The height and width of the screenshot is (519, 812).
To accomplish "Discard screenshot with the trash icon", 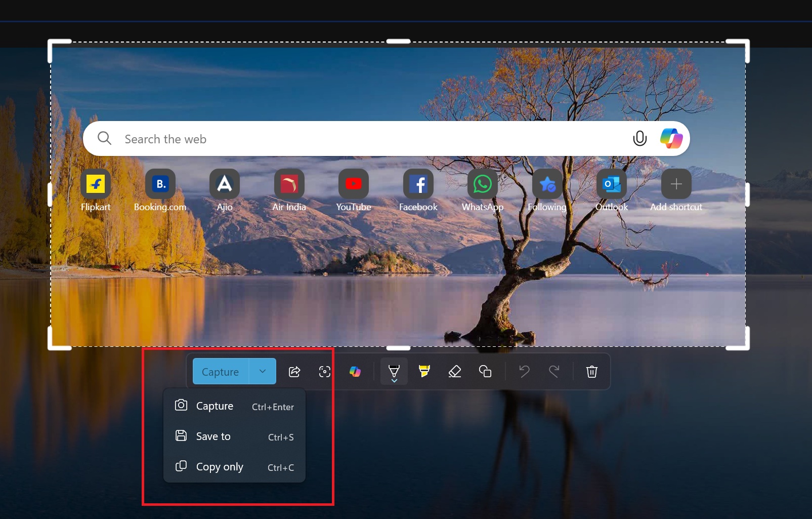I will point(592,372).
